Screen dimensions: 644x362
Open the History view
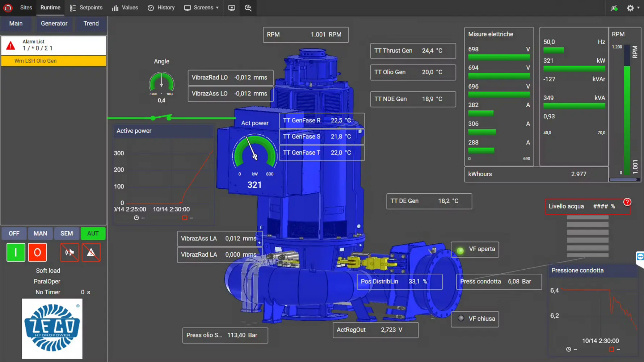tap(161, 8)
